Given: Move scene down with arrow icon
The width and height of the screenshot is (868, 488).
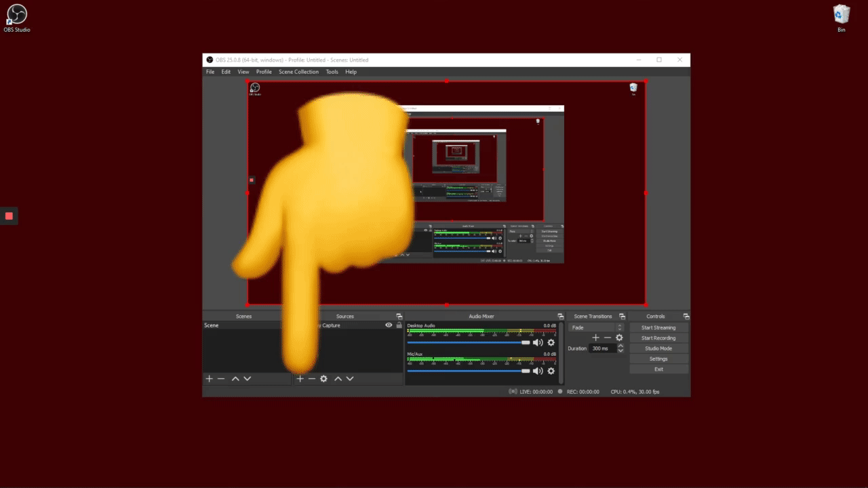Looking at the screenshot, I should click(248, 379).
